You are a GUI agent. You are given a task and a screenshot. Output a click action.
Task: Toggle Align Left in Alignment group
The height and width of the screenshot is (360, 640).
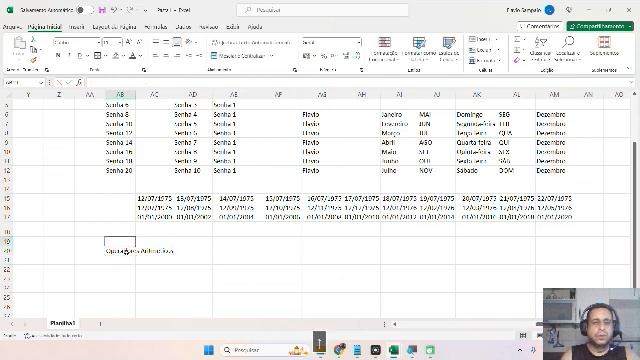coord(156,56)
